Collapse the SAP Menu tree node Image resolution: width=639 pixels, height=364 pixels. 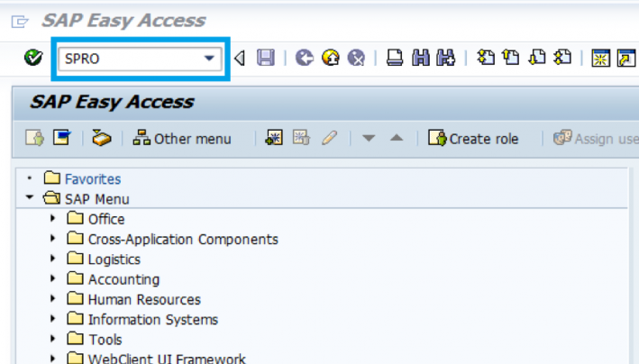point(31,198)
